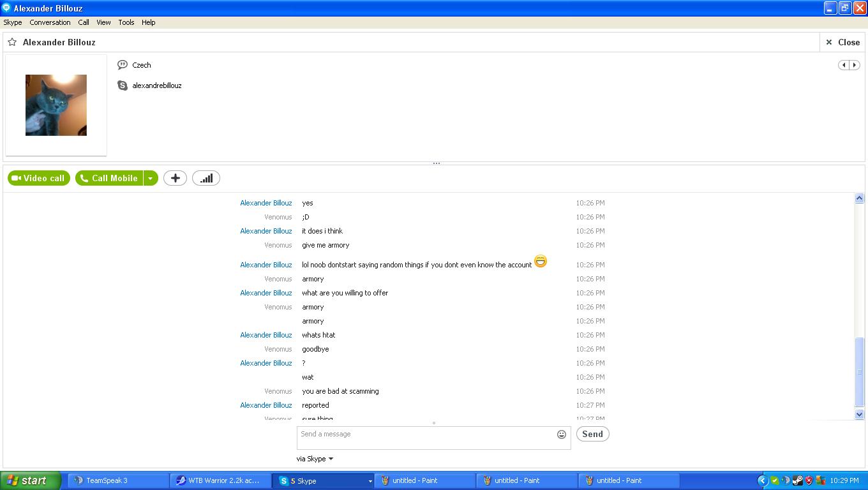This screenshot has width=868, height=490.
Task: Click the Skype taskbar group button
Action: [323, 480]
